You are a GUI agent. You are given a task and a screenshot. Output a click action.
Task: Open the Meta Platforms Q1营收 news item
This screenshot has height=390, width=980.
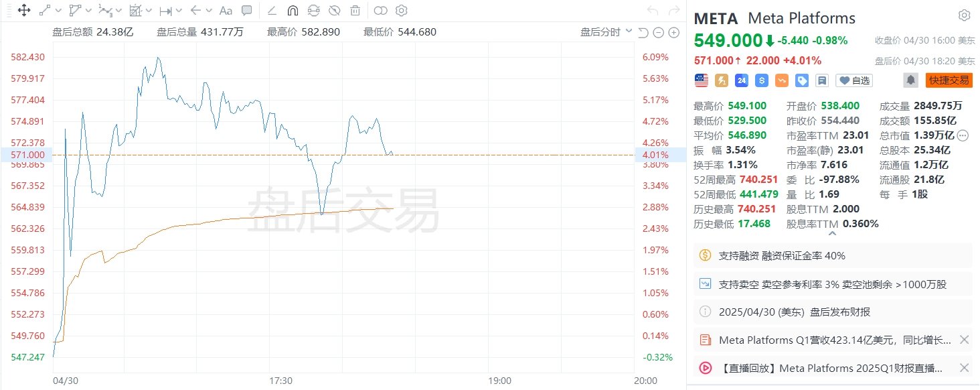coord(834,340)
